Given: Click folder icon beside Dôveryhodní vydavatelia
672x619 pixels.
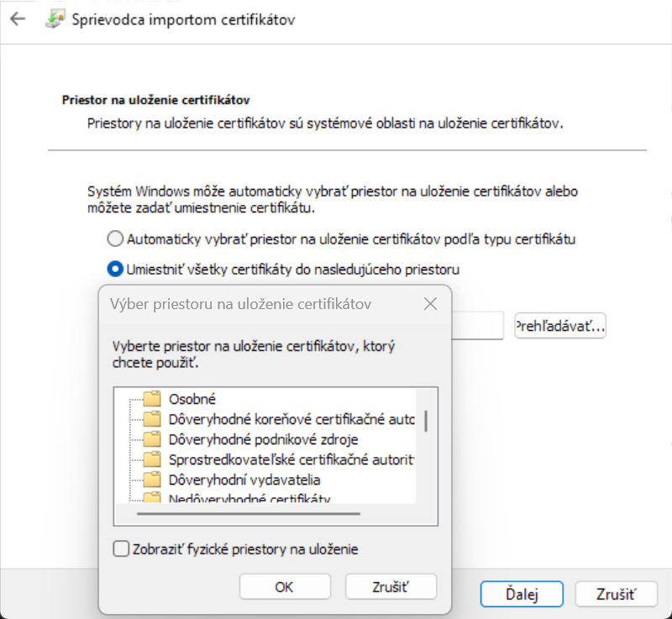Looking at the screenshot, I should tap(152, 480).
